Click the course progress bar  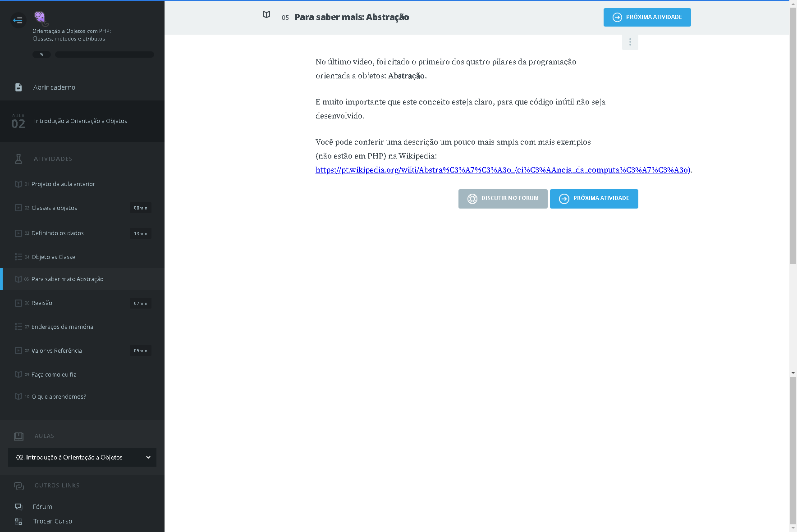pyautogui.click(x=104, y=55)
